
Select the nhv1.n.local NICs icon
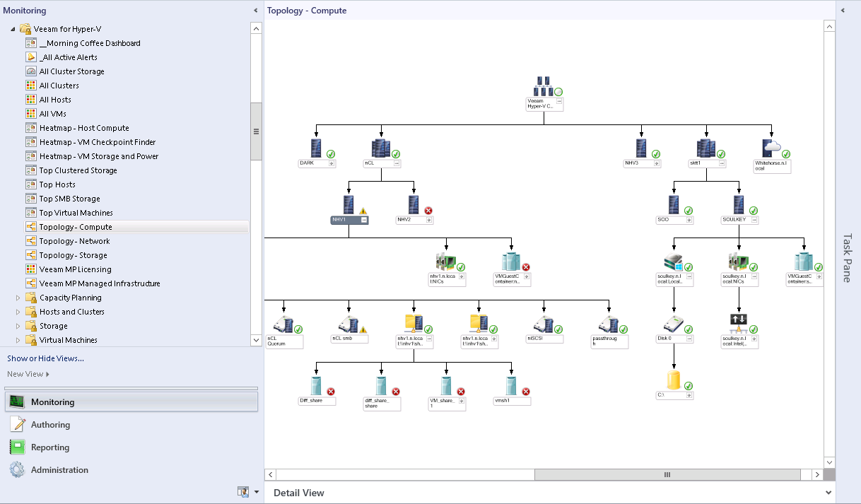coord(446,262)
